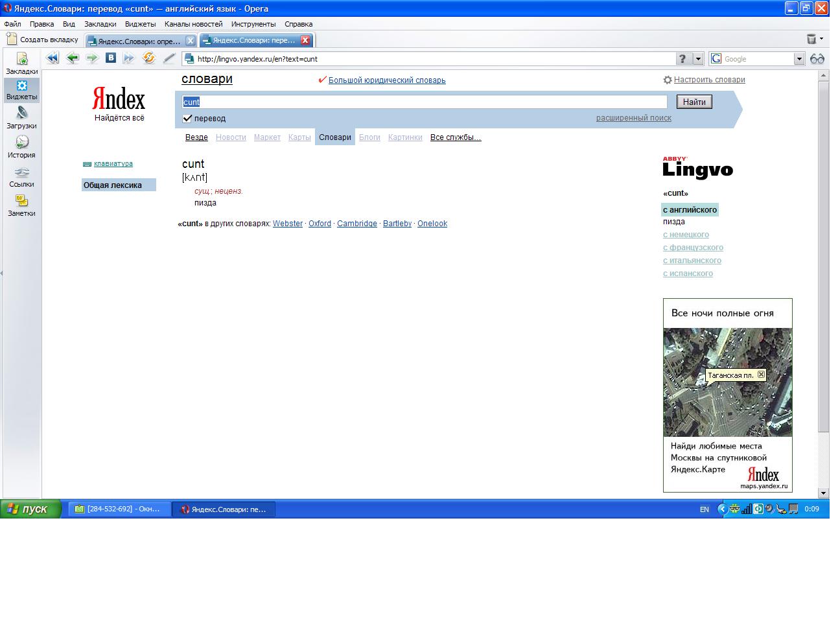Open the Инструменты menu
Viewport: 840px width, 630px height.
(253, 24)
